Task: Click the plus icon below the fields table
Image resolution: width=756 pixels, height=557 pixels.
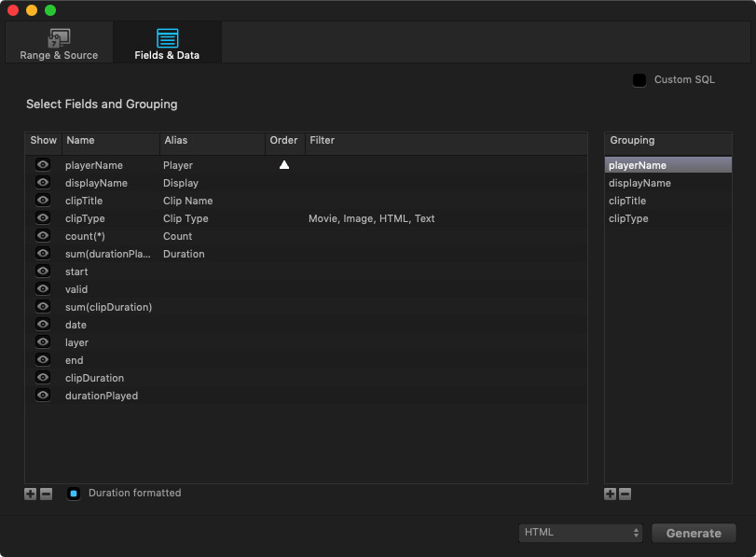Action: pyautogui.click(x=30, y=494)
